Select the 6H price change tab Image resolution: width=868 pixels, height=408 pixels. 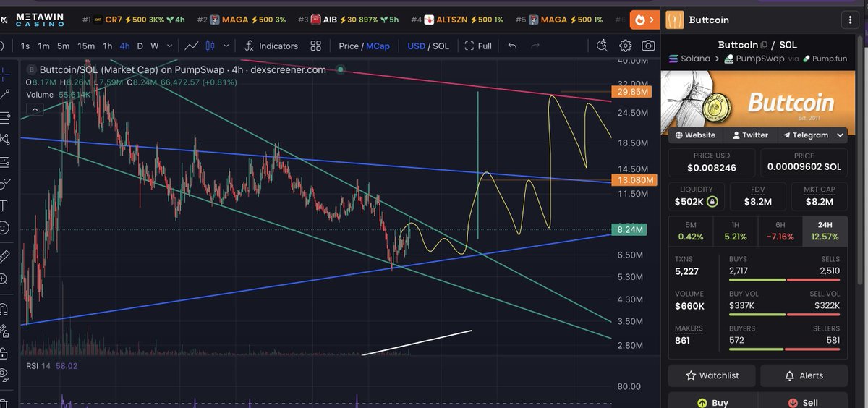coord(780,231)
